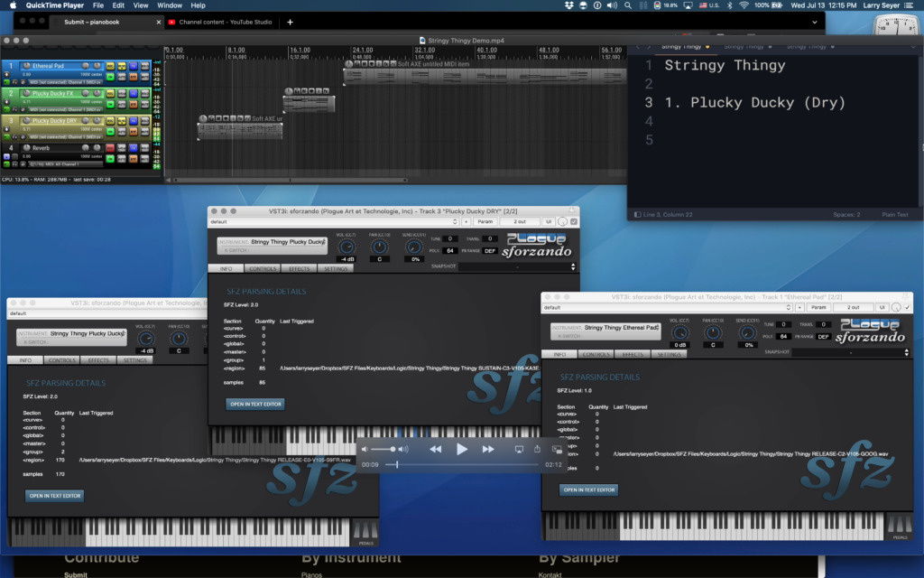Click the Wi-Fi icon in the menu bar
Image resolution: width=924 pixels, height=578 pixels.
744,5
